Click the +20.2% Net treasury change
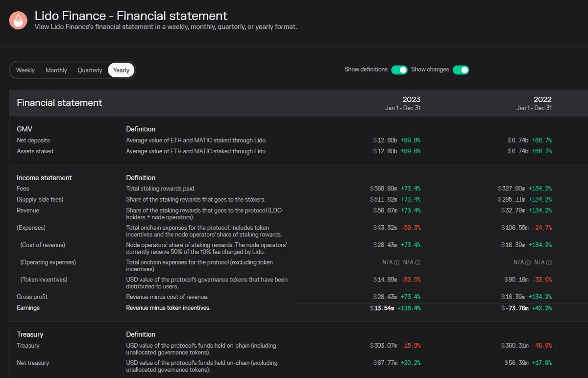The image size is (588, 378). (411, 363)
